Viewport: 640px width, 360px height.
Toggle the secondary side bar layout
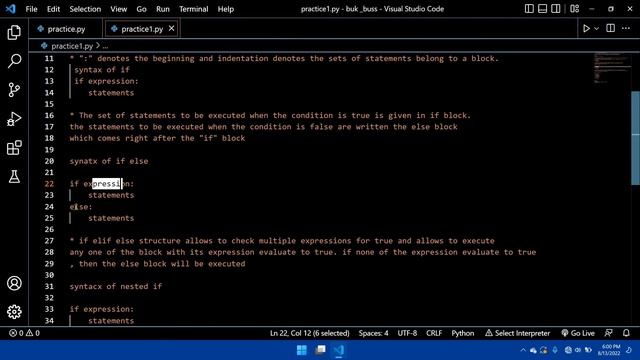point(556,9)
